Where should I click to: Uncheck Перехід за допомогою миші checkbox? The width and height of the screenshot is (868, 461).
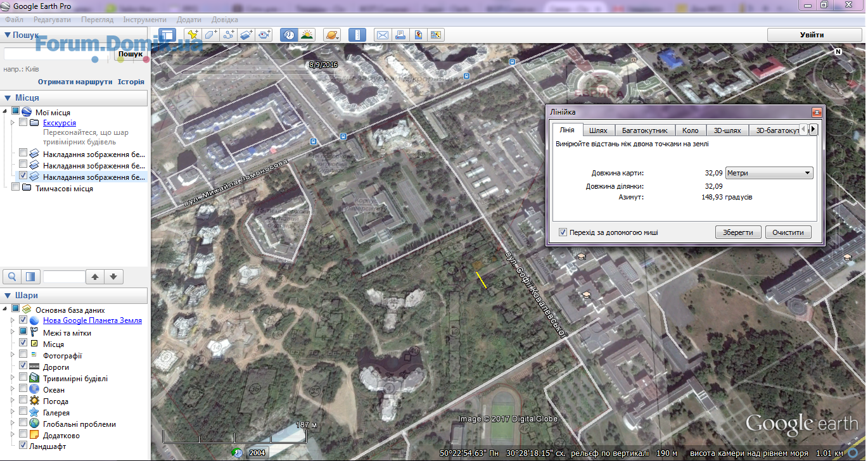(563, 232)
